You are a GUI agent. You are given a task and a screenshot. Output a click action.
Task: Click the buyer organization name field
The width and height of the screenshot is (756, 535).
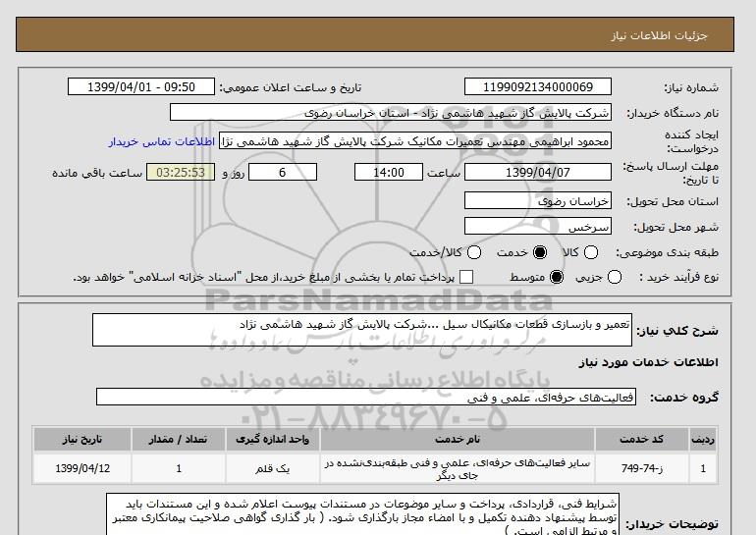(391, 113)
